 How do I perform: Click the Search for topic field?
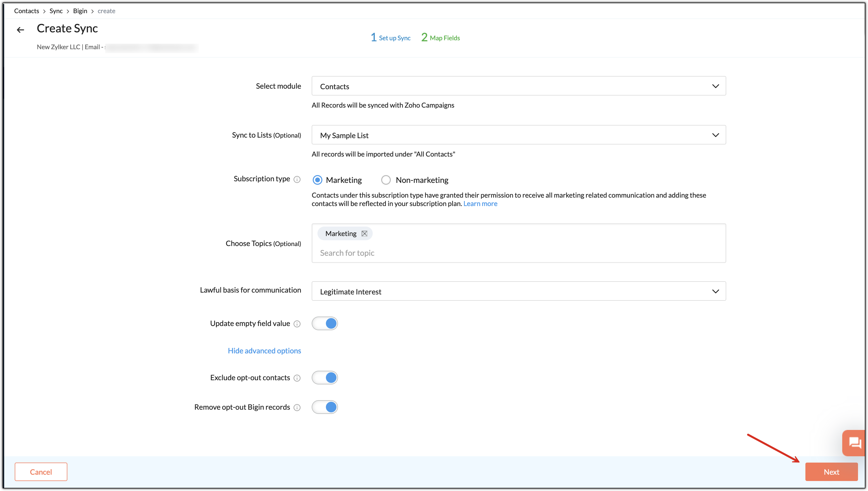518,253
